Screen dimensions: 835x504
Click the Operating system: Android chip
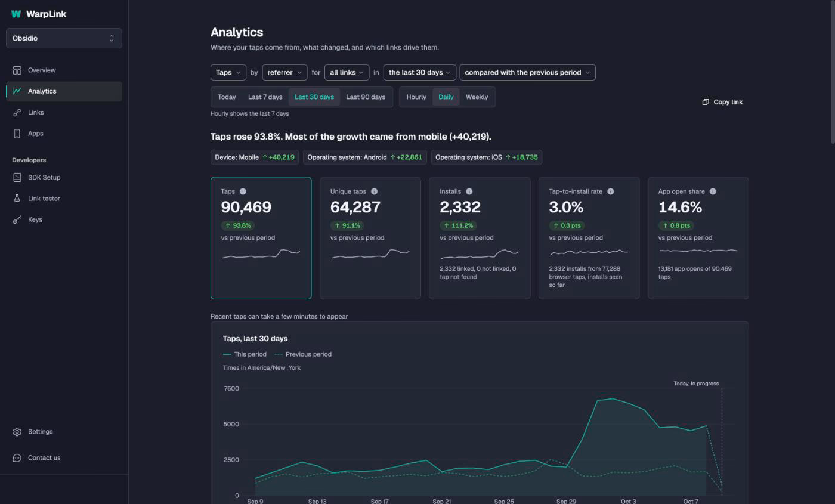[365, 157]
